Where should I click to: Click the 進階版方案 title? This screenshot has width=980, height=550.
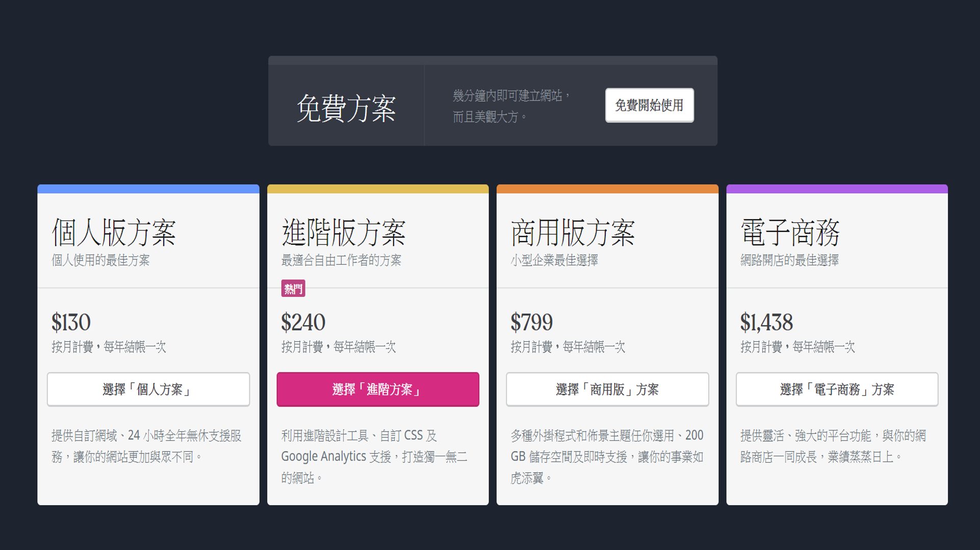tap(343, 233)
